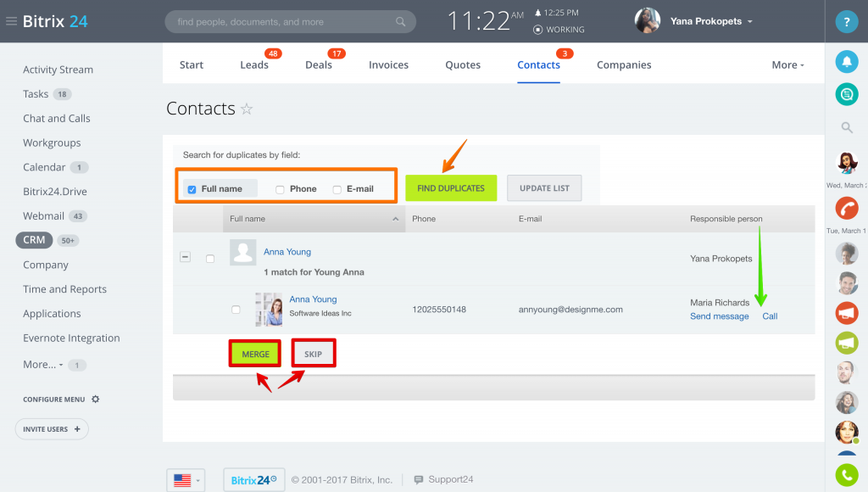The width and height of the screenshot is (868, 492).
Task: Switch to the Invoices tab
Action: click(388, 64)
